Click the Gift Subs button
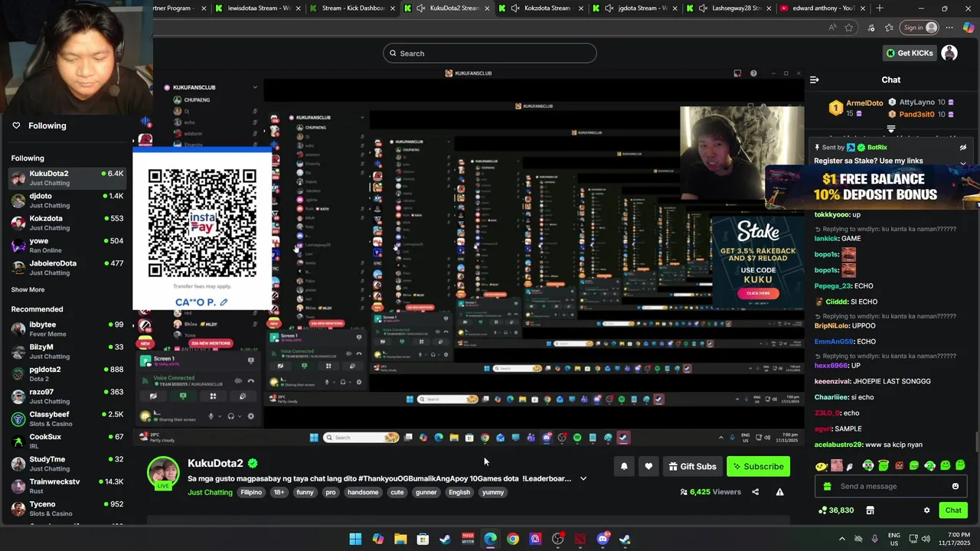This screenshot has height=551, width=980. [691, 466]
